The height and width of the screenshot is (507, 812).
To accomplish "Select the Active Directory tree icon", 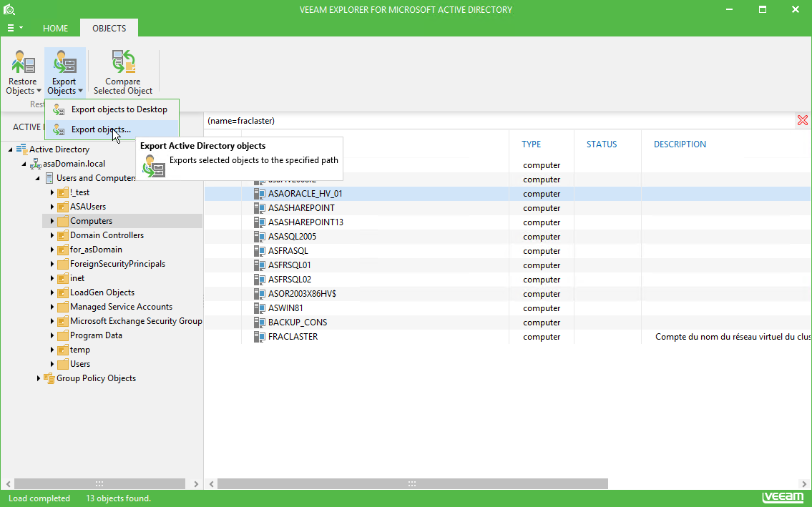I will (x=21, y=149).
